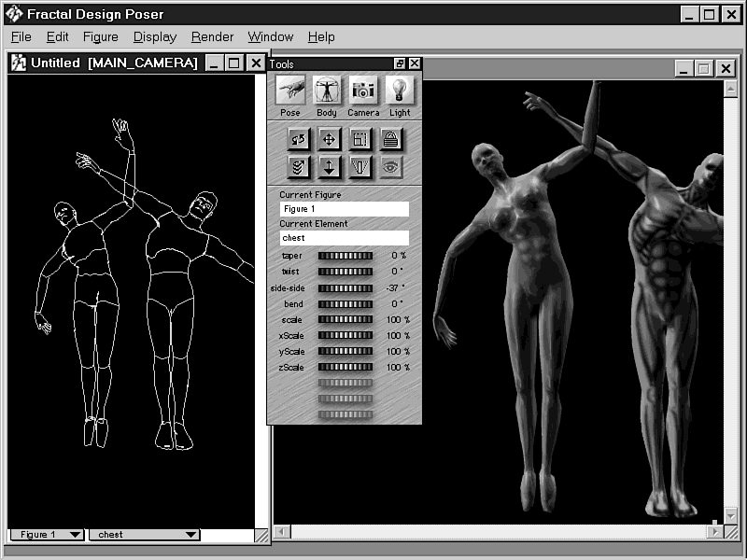Pick the four-way move arrows tool

[329, 139]
